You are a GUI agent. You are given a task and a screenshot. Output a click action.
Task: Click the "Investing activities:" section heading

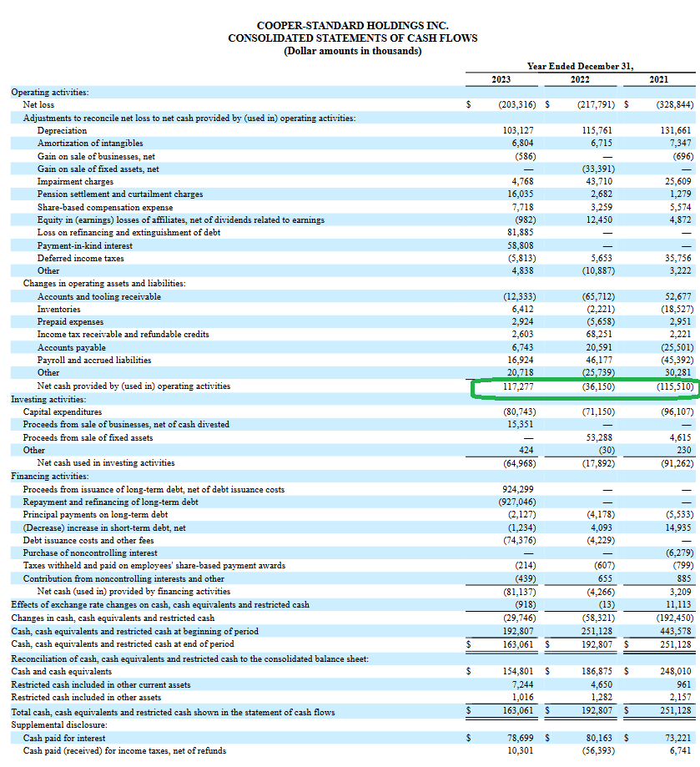click(x=49, y=399)
